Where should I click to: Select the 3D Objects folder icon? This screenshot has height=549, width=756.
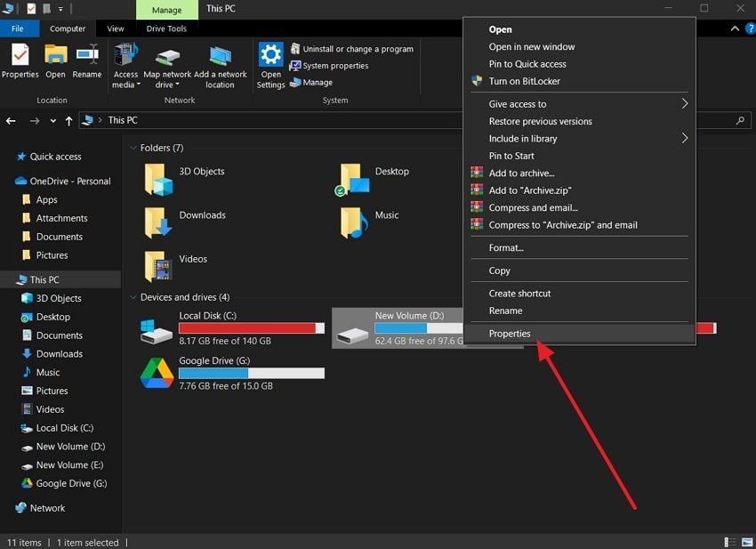click(x=158, y=179)
